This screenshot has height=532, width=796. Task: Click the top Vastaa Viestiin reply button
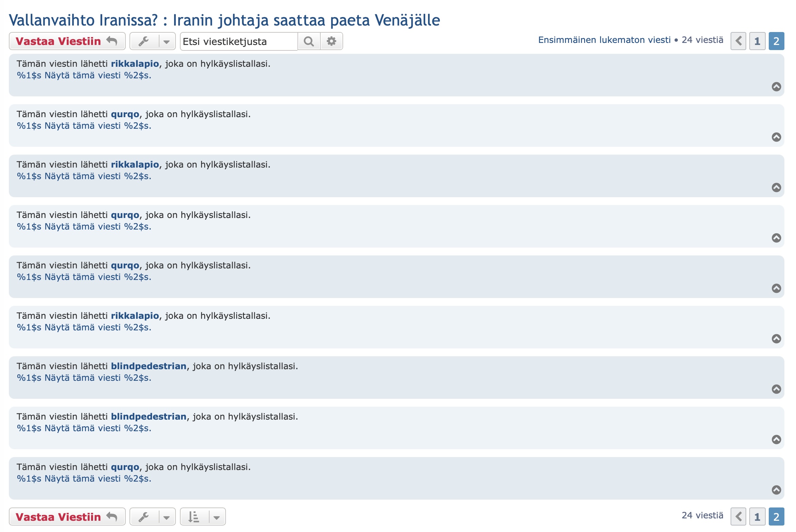tap(67, 41)
